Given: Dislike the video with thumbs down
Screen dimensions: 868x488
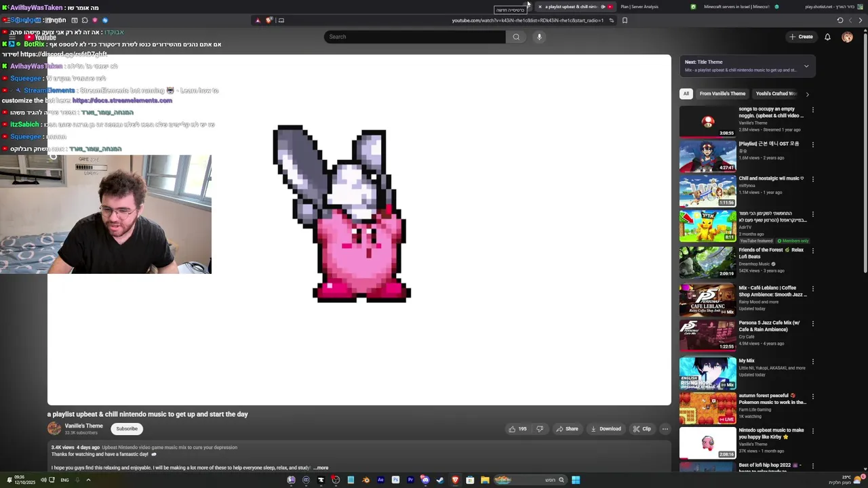Looking at the screenshot, I should point(540,428).
